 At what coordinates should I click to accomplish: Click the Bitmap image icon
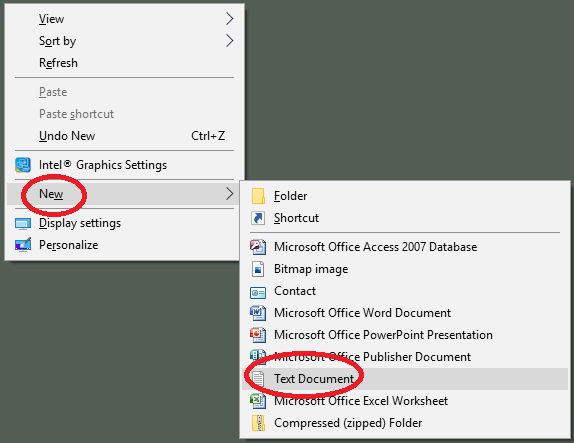click(258, 269)
